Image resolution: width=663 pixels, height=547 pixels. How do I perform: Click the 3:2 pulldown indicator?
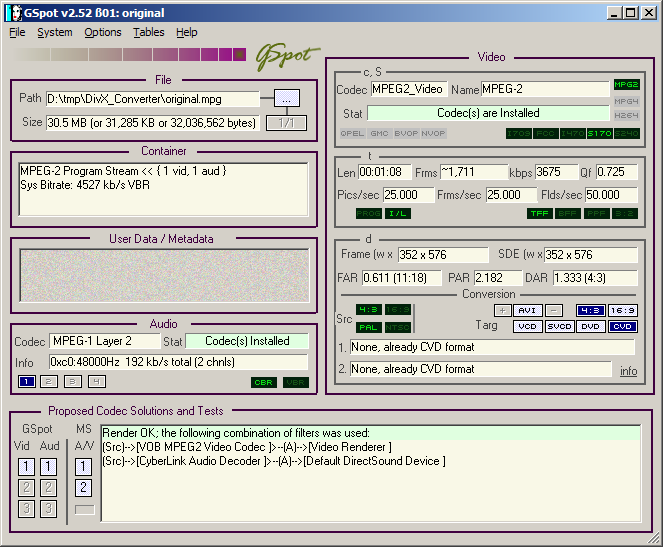coord(625,213)
